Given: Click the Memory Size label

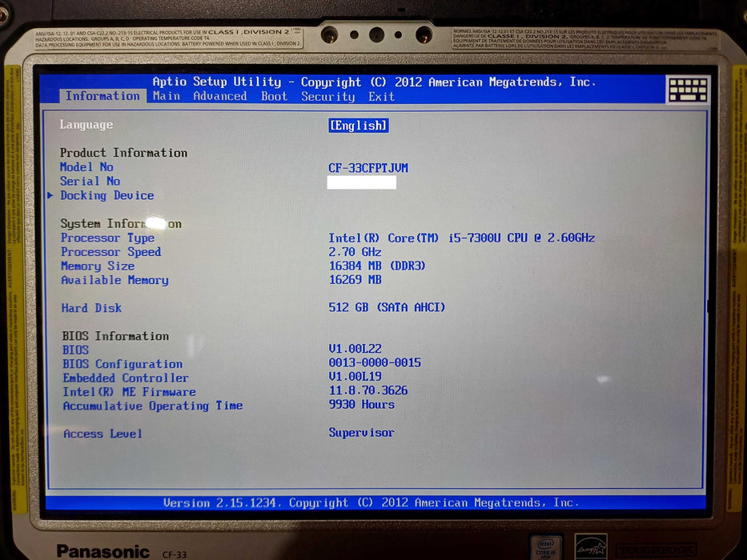Looking at the screenshot, I should (98, 266).
